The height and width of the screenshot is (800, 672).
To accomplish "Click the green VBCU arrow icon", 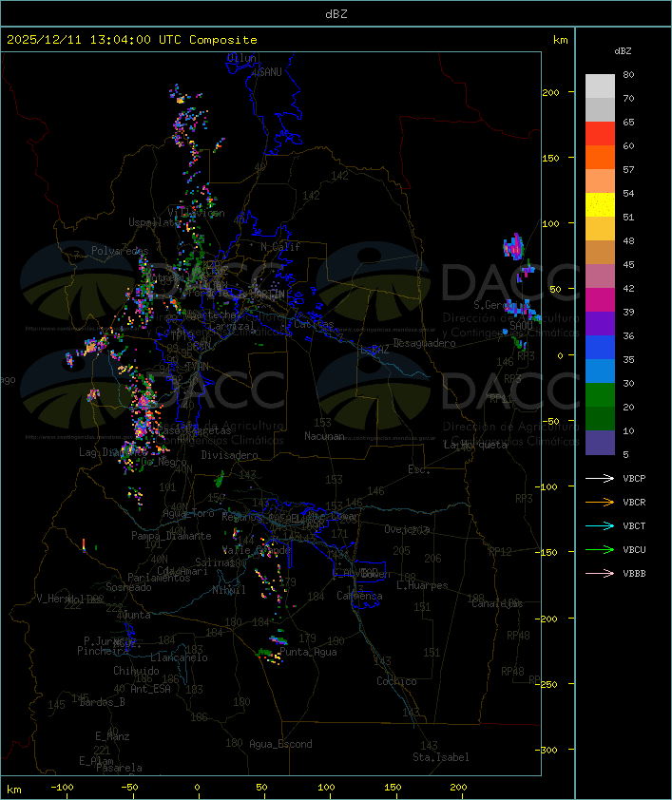I will point(600,549).
